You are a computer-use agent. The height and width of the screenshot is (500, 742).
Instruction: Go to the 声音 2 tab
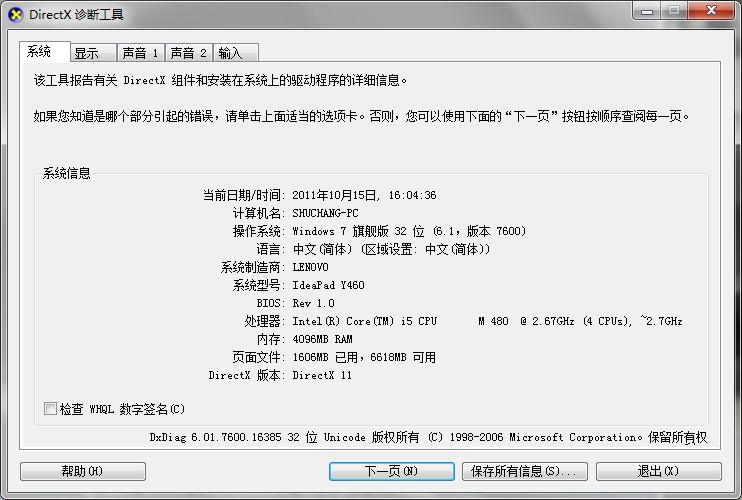click(x=188, y=53)
